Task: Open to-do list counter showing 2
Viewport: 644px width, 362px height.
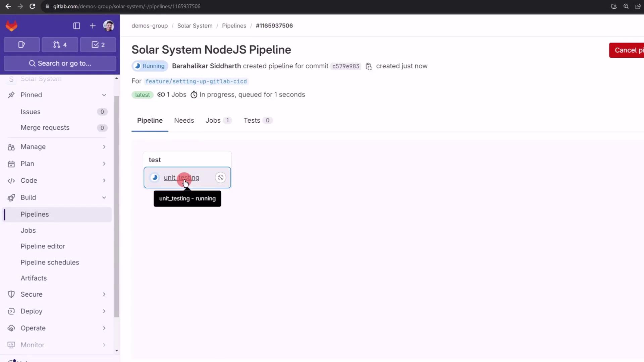Action: pos(98,45)
